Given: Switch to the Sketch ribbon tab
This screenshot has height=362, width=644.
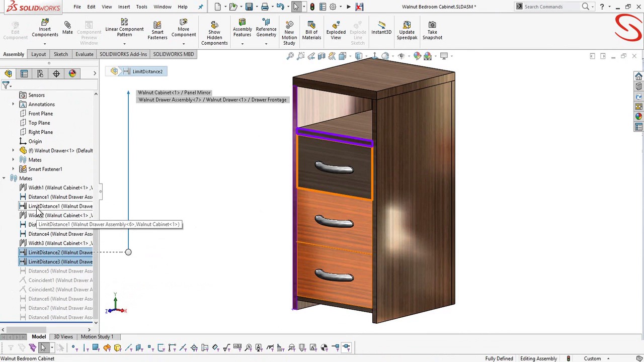Looking at the screenshot, I should [60, 54].
